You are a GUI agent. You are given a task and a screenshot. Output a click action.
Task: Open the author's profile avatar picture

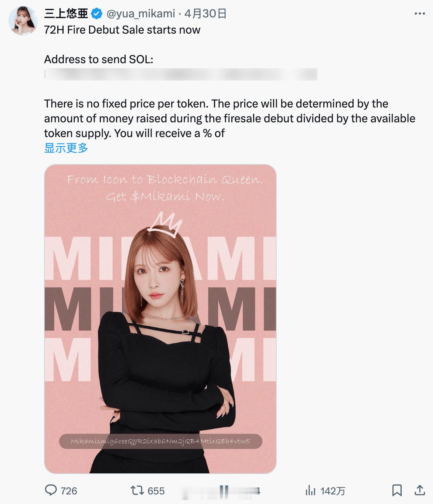click(23, 21)
